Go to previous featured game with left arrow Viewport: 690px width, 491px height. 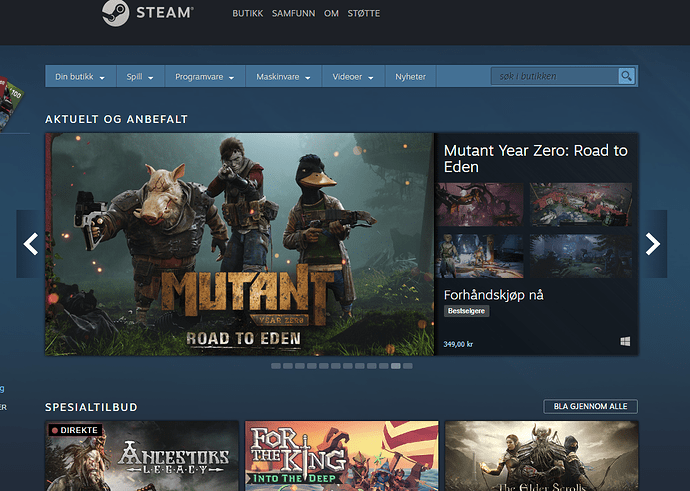point(30,244)
